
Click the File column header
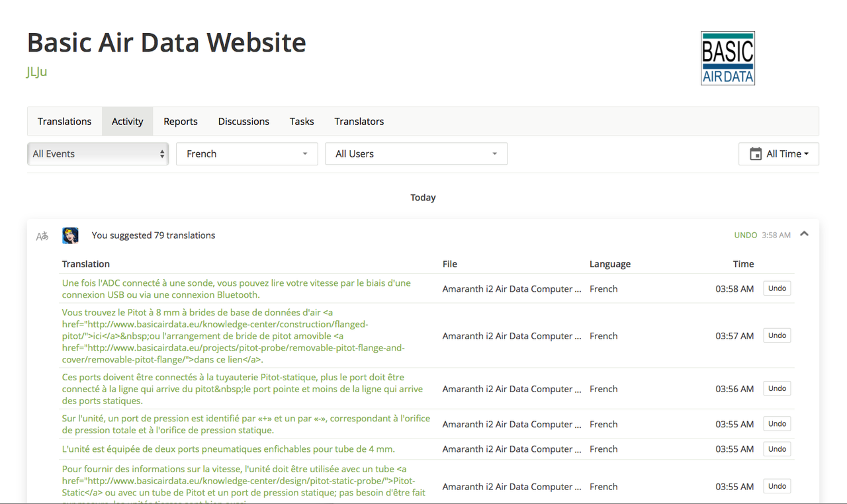[450, 264]
